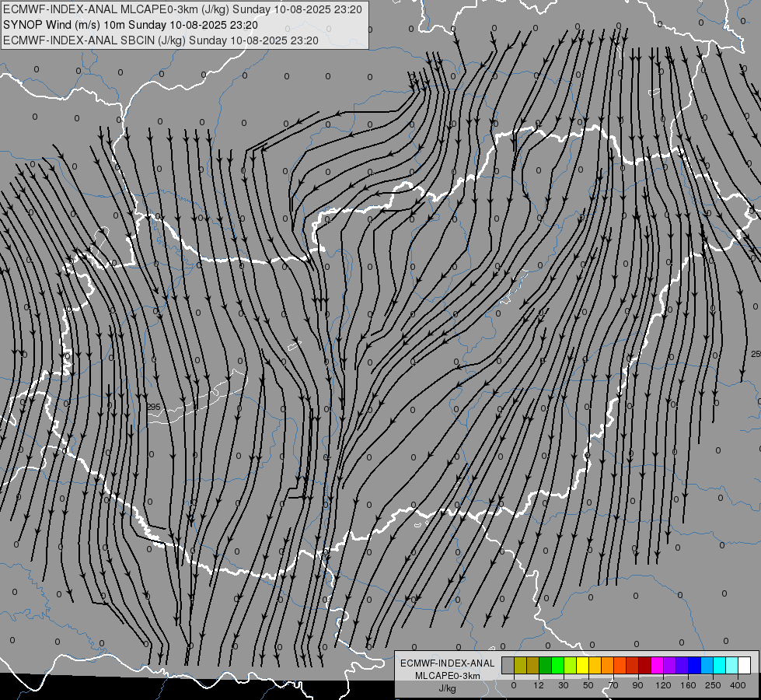Click the '295' contour label on the map

(153, 407)
